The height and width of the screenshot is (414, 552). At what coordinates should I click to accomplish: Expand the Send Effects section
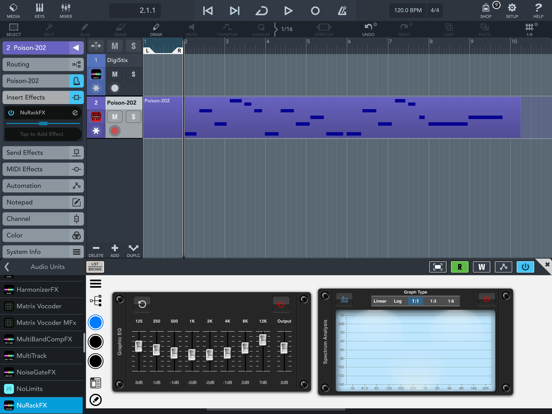(43, 152)
